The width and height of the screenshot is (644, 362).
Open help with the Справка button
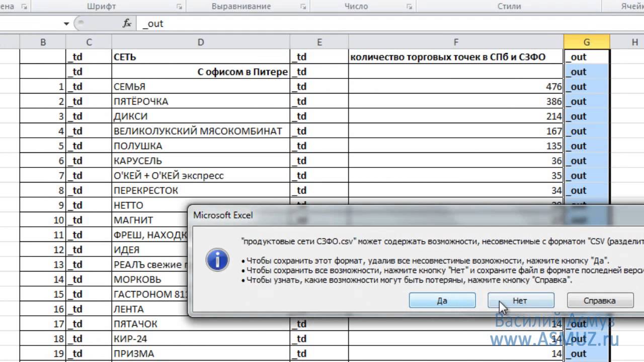(x=599, y=301)
